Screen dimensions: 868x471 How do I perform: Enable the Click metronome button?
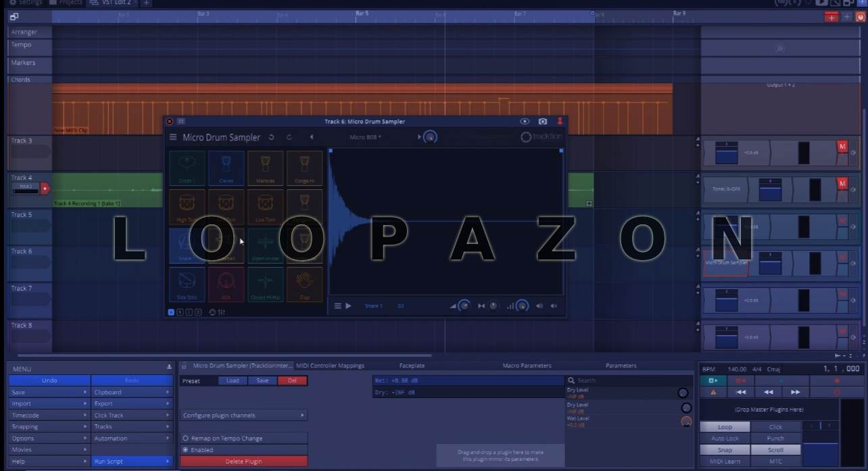tap(775, 426)
